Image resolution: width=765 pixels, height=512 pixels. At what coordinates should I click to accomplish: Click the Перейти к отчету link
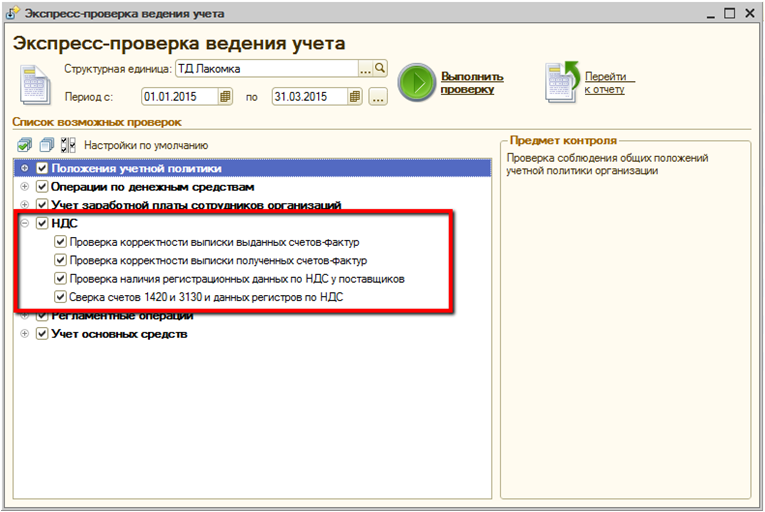click(605, 82)
